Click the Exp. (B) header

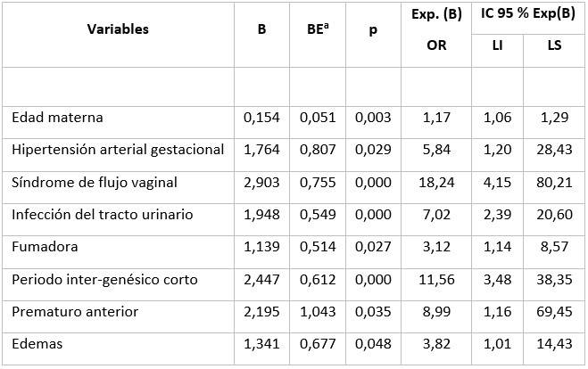[x=437, y=18]
